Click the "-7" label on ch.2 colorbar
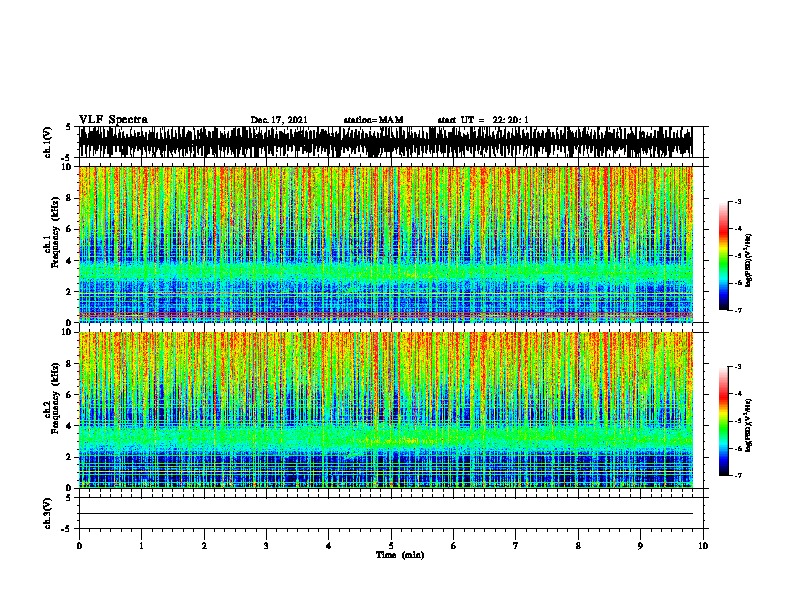Screen dimensions: 792x612 pyautogui.click(x=738, y=476)
